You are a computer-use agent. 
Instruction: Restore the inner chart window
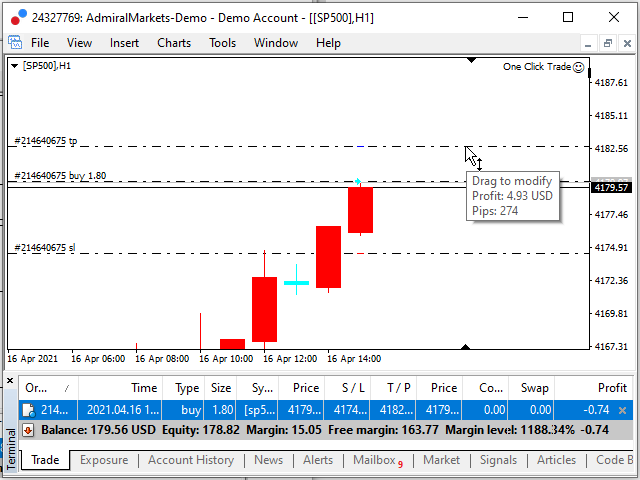(x=607, y=43)
